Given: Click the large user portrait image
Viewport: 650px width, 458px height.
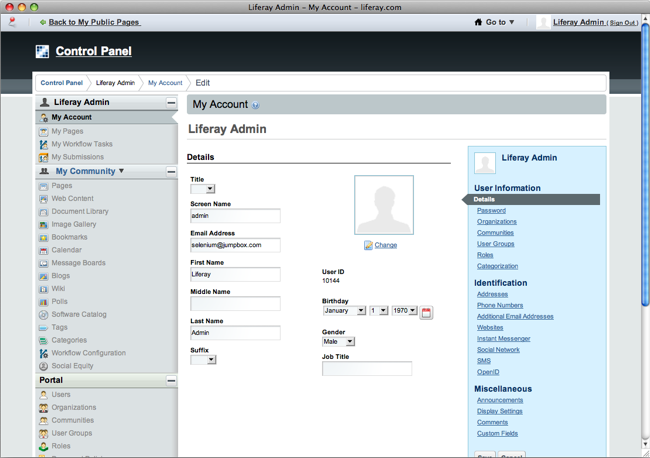Looking at the screenshot, I should point(384,205).
